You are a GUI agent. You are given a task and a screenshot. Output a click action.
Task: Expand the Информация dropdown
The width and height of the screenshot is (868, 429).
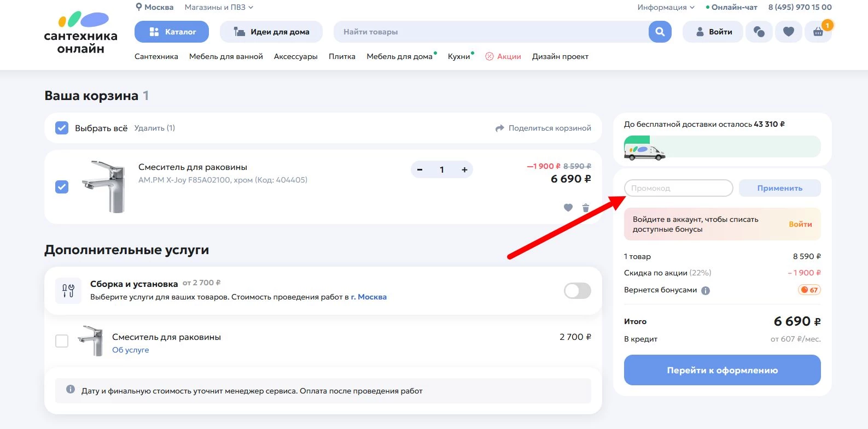(x=665, y=7)
